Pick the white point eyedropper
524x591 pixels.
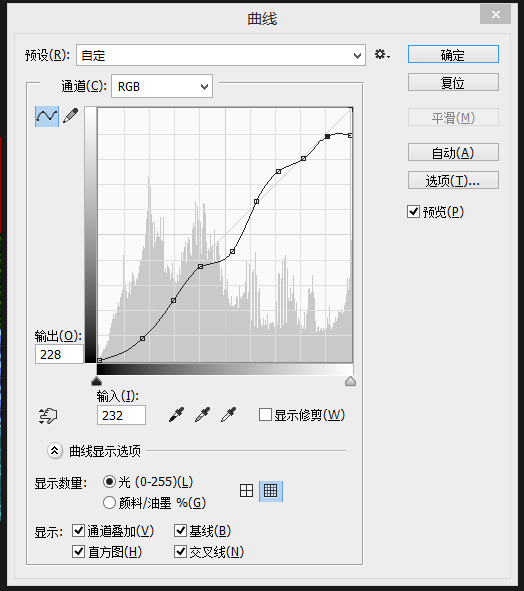(x=228, y=415)
